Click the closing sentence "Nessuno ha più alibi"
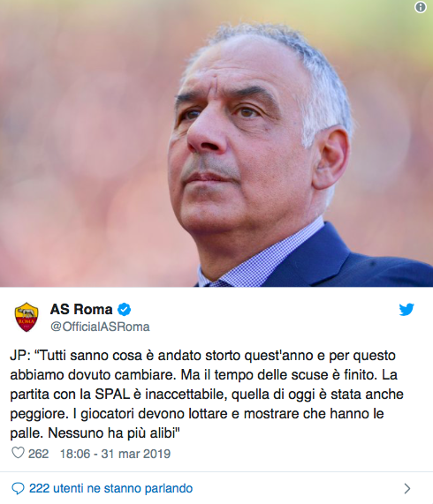Image resolution: width=433 pixels, height=504 pixels. pos(114,433)
